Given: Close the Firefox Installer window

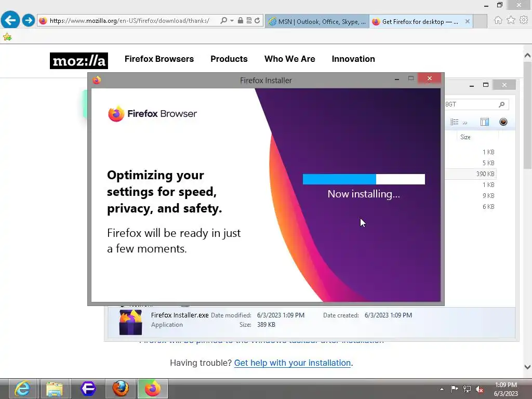Looking at the screenshot, I should (430, 78).
